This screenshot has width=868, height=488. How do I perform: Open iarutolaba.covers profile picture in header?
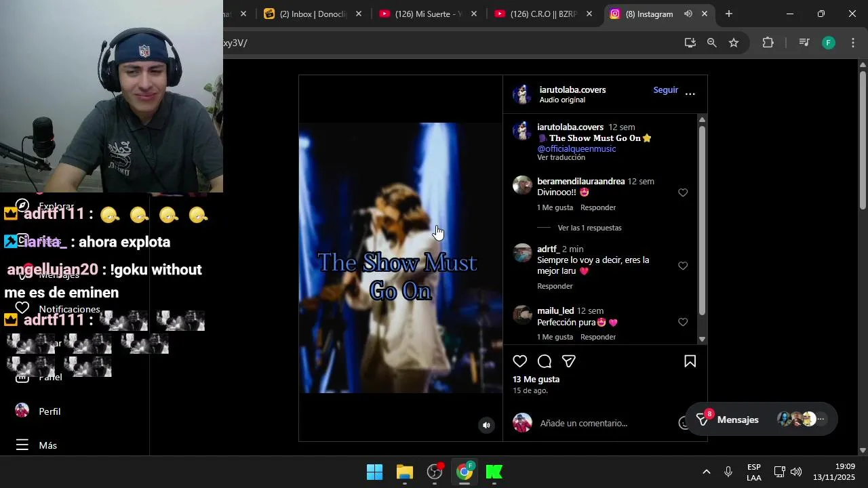[x=522, y=94]
